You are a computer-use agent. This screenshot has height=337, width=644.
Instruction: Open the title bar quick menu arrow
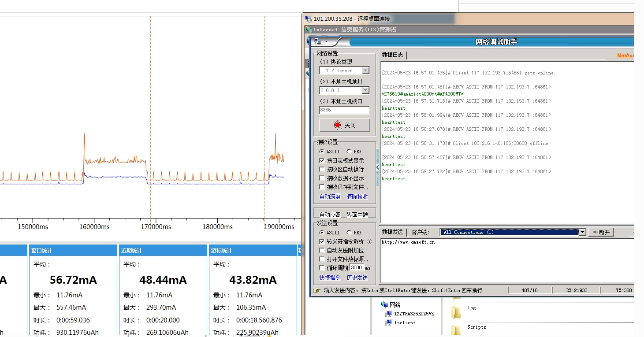[326, 41]
